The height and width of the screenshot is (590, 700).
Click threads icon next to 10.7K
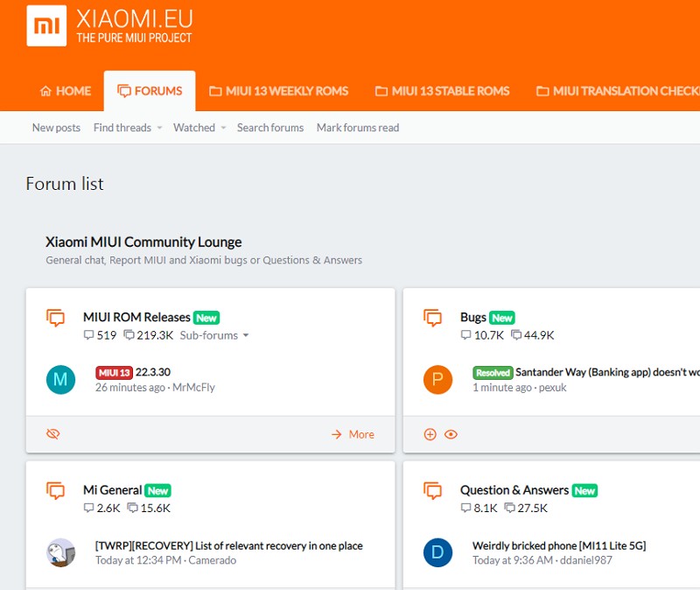click(x=465, y=335)
